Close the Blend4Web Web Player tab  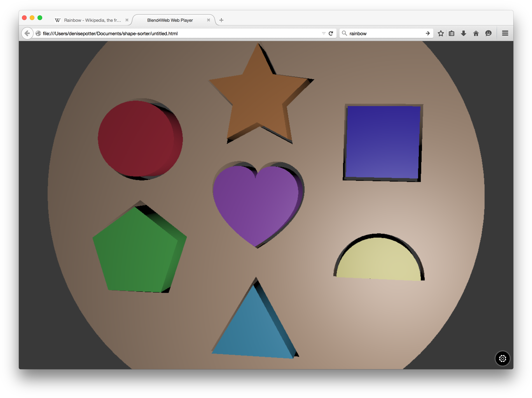[x=209, y=20]
